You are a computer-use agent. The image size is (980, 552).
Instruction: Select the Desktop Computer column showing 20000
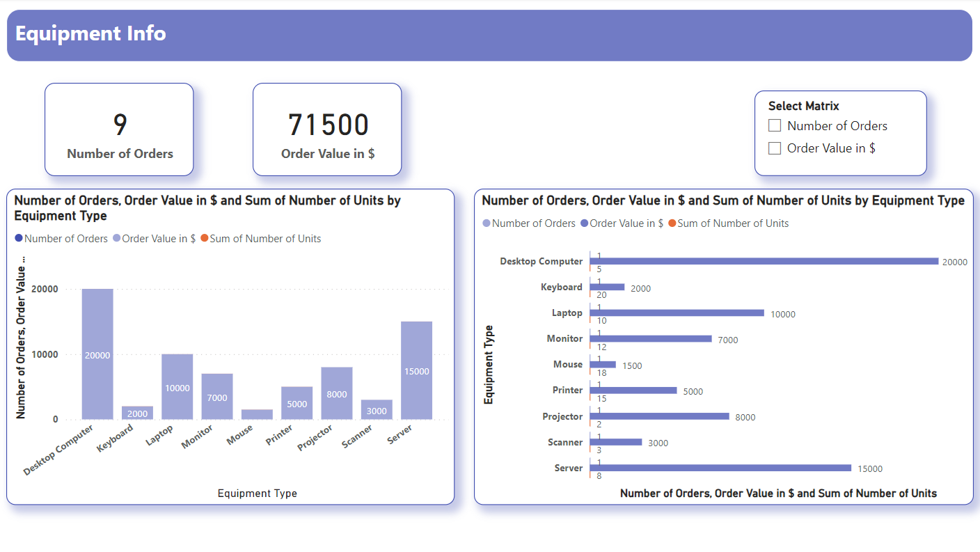click(x=97, y=355)
